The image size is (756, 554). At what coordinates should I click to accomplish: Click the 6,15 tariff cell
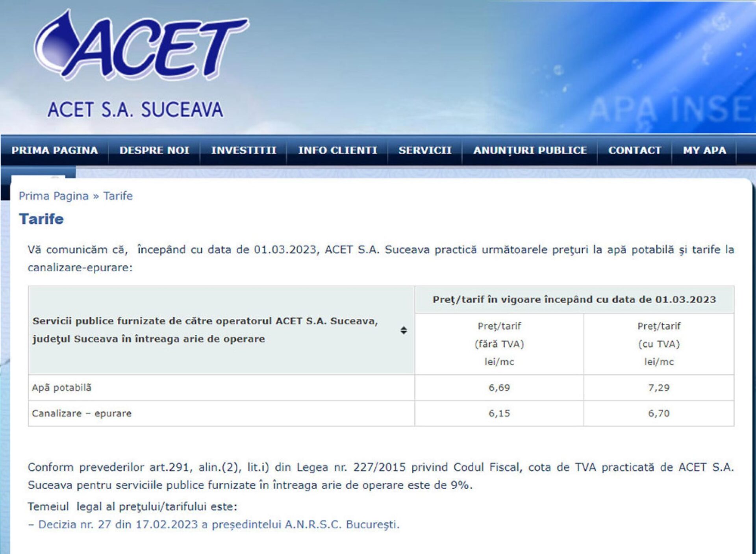pos(499,413)
